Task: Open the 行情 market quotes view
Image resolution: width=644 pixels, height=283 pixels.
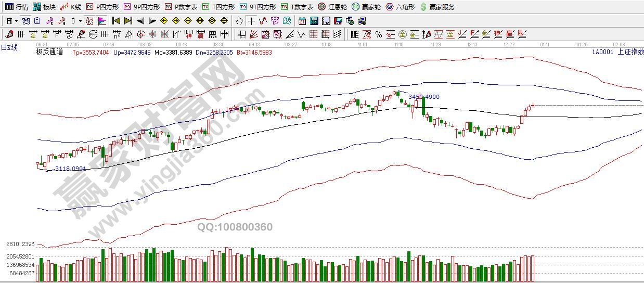Action: (17, 7)
